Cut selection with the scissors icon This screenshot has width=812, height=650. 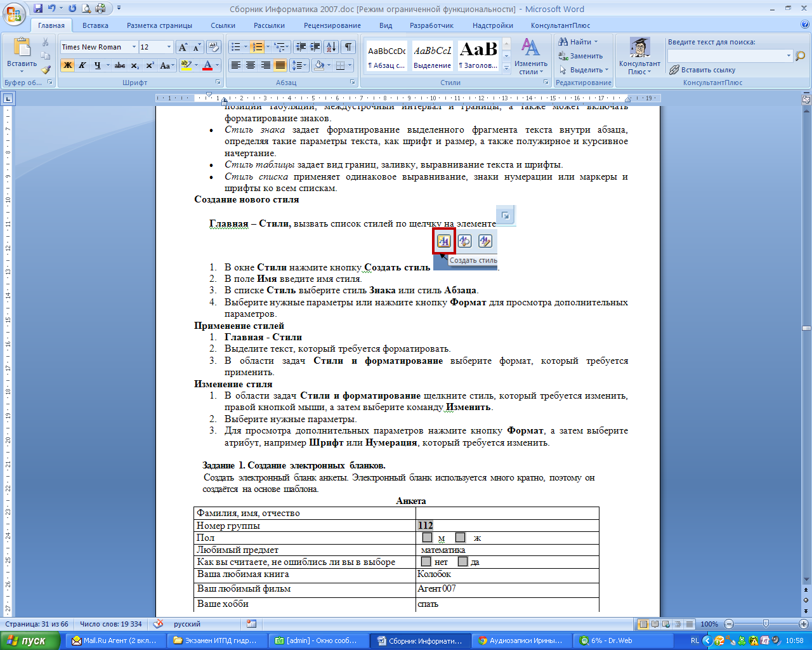click(46, 43)
